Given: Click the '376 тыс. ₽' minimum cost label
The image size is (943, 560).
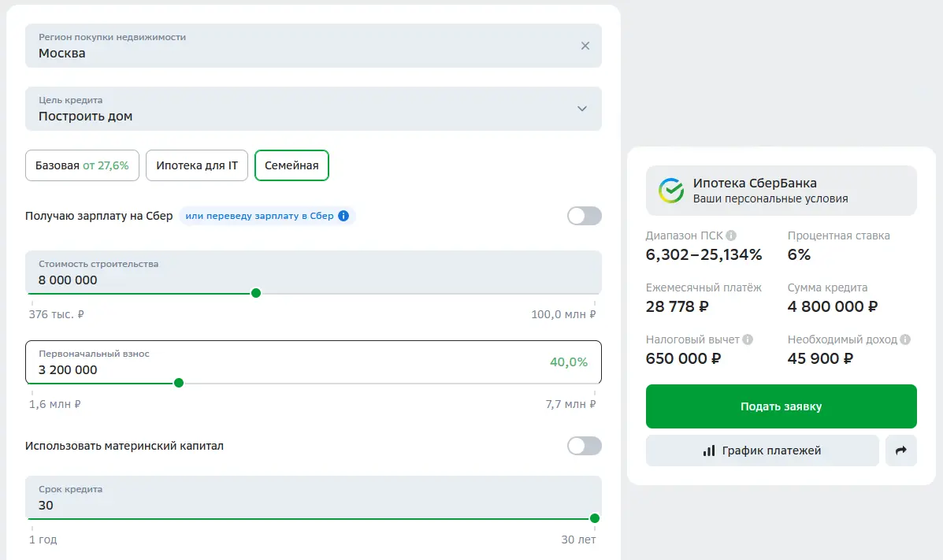Looking at the screenshot, I should [x=57, y=314].
